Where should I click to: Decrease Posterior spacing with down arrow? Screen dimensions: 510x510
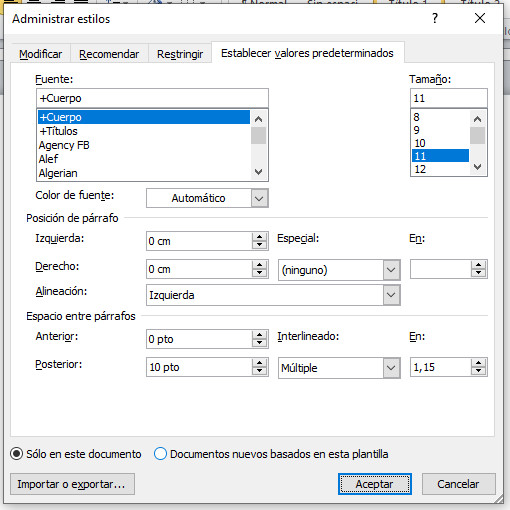[259, 371]
